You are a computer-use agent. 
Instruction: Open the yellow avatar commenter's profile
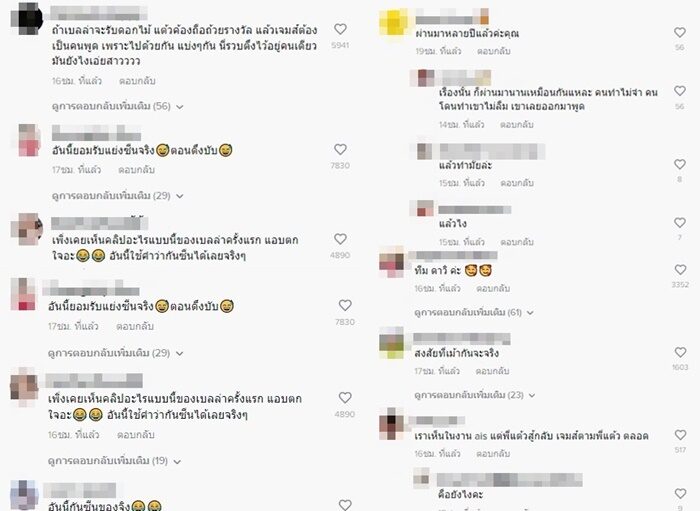pos(393,22)
